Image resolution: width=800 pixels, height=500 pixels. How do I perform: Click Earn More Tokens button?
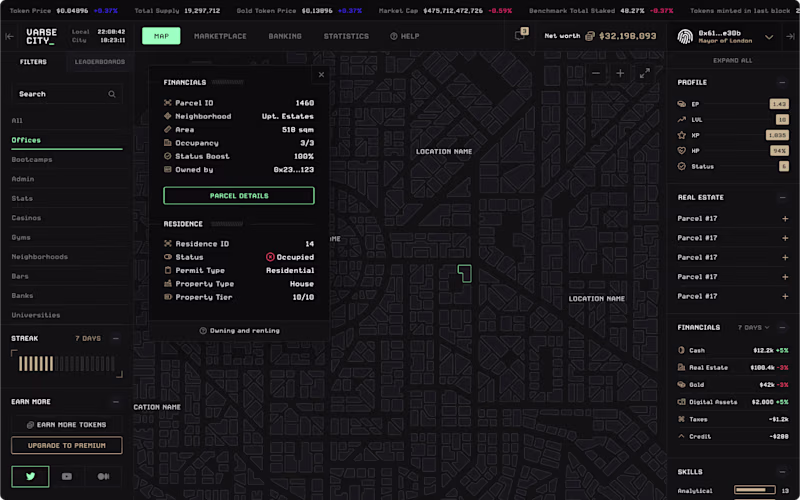67,424
